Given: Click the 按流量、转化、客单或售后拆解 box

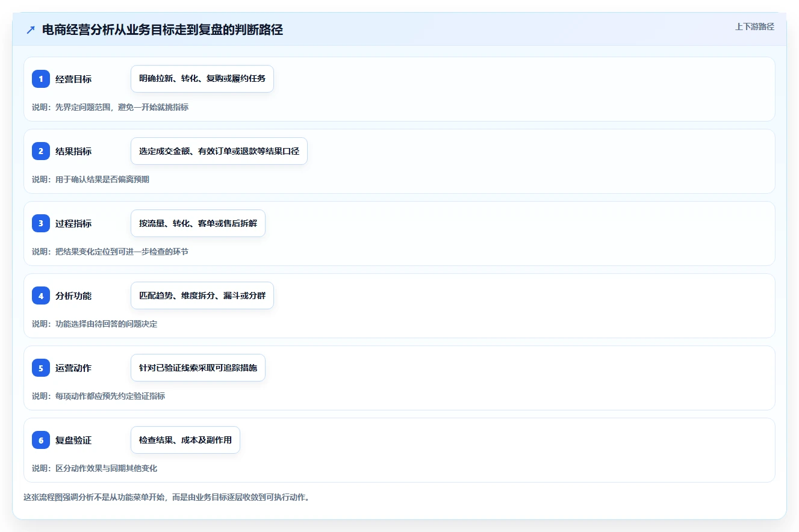Looking at the screenshot, I should coord(198,223).
